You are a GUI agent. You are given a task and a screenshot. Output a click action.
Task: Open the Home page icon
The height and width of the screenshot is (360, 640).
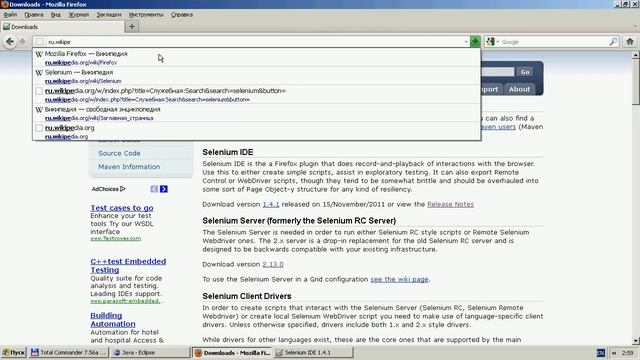pos(630,41)
